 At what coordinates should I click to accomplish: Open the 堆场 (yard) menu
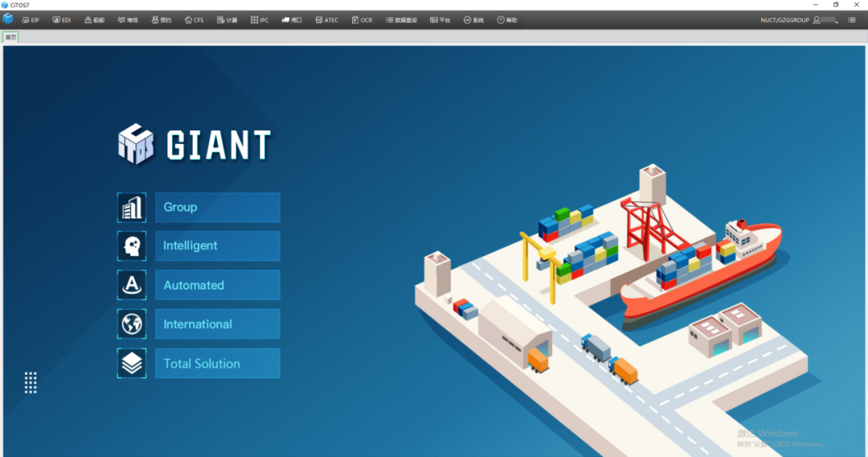(x=127, y=20)
